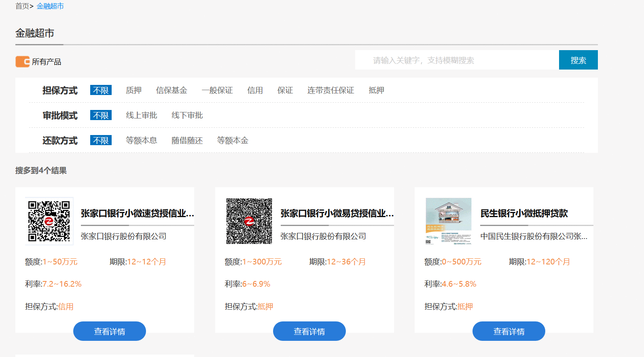Image resolution: width=644 pixels, height=357 pixels.
Task: Filter 担保方式 by 信保基金
Action: (x=172, y=90)
